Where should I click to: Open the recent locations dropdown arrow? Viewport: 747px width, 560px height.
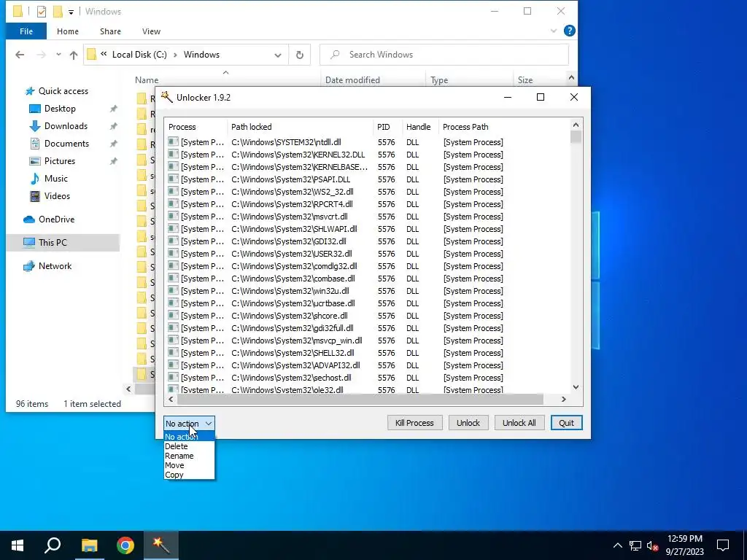(58, 55)
